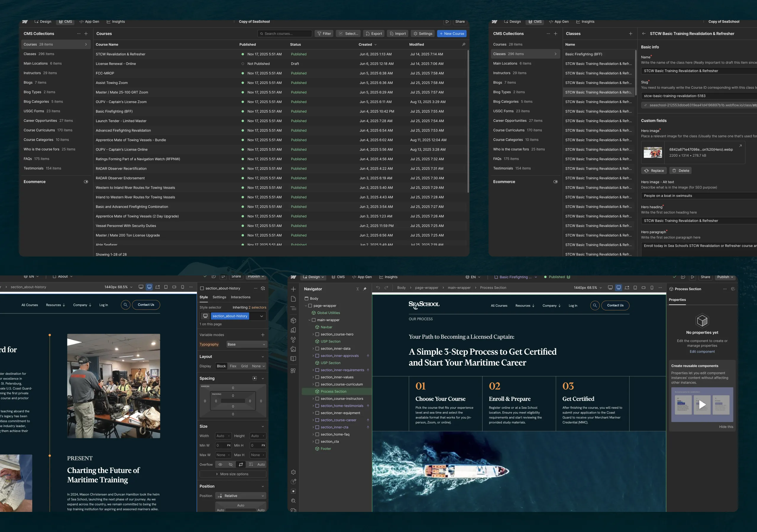
Task: Open the Pages panel in the Designer sidebar
Action: click(x=293, y=298)
